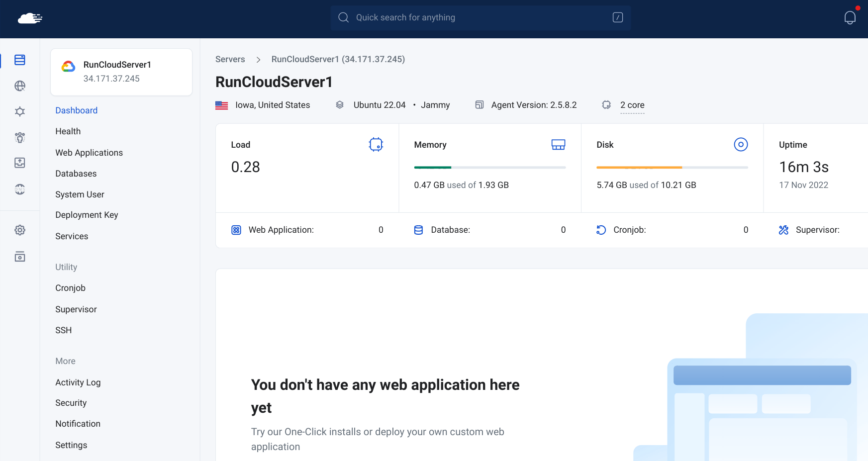Click the United States flag icon
The height and width of the screenshot is (461, 868).
point(222,105)
